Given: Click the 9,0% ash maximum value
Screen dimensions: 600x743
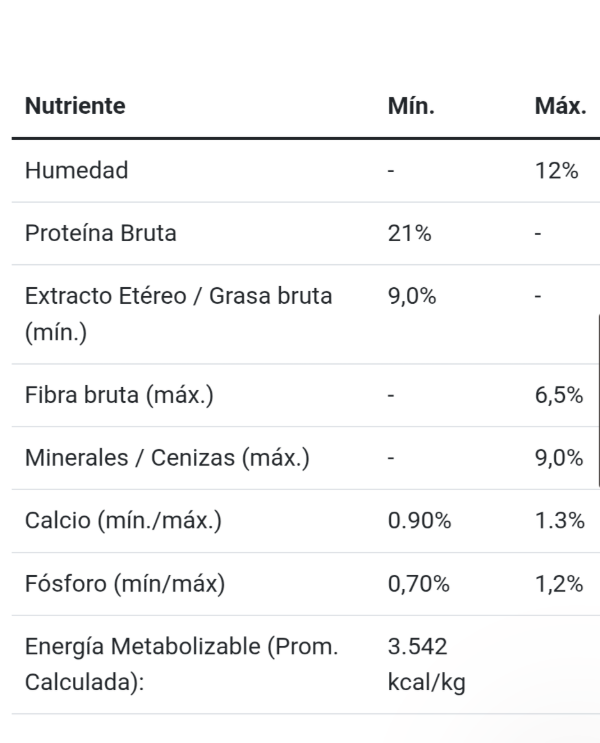Looking at the screenshot, I should coord(559,458).
